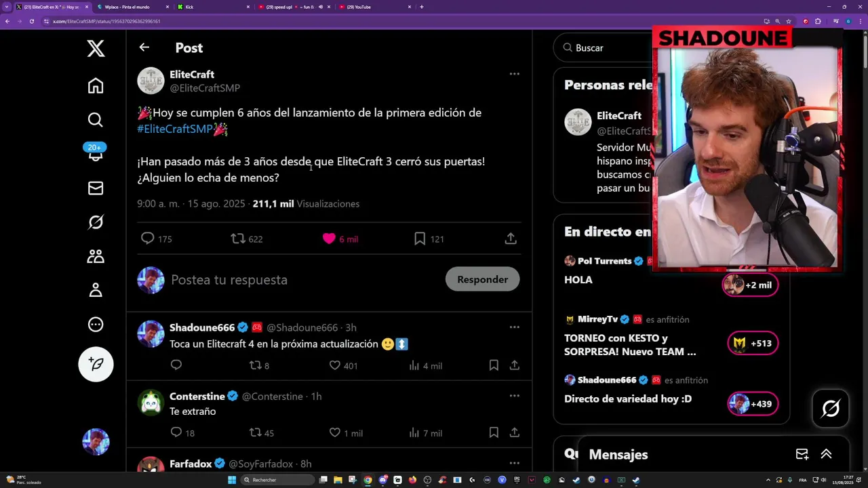
Task: Open floating Grok button at right
Action: coord(831,408)
